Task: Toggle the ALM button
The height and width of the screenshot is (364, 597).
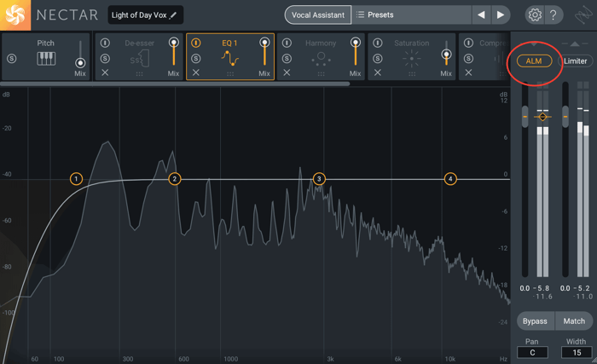Action: (x=534, y=61)
